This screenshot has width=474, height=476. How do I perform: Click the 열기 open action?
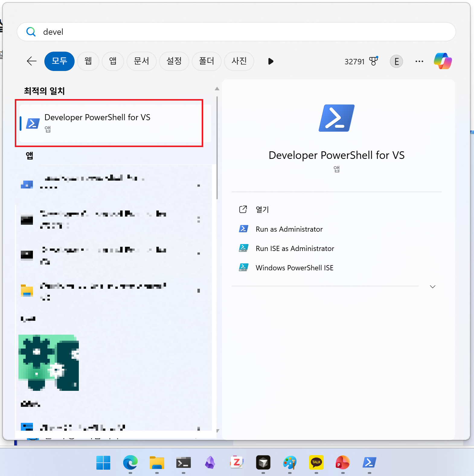pyautogui.click(x=262, y=210)
